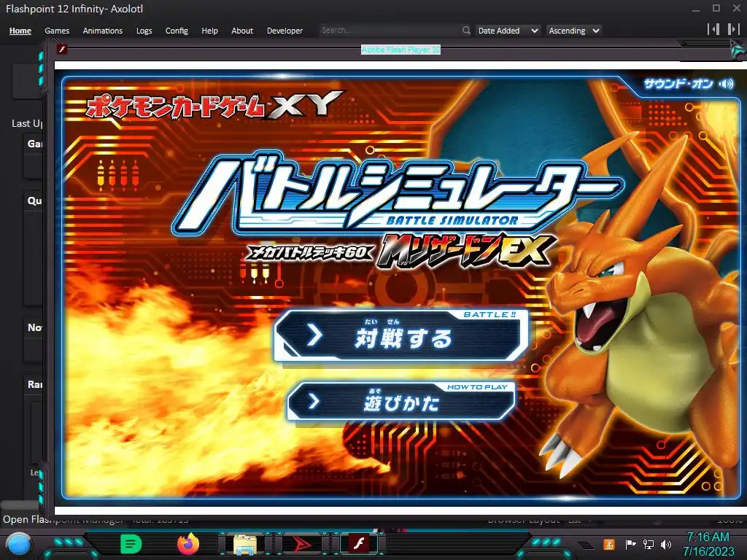Toggle the right sidebar panel icon
Image resolution: width=747 pixels, height=560 pixels.
click(x=733, y=29)
